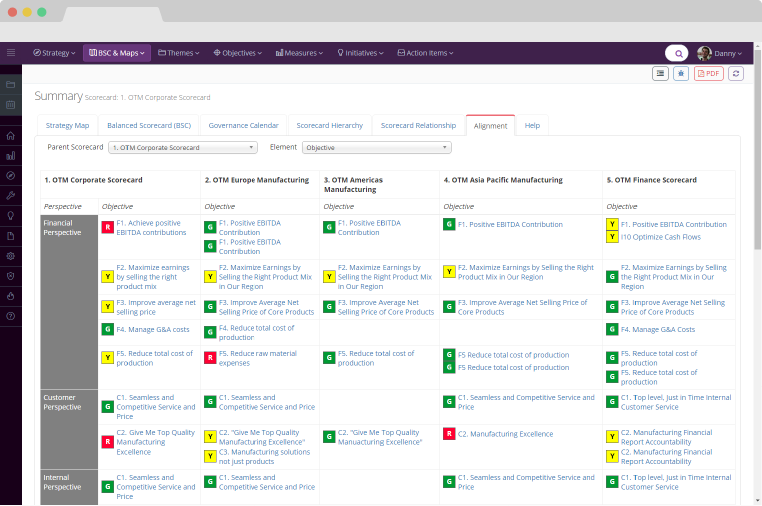
Task: Click the bar chart sidebar icon
Action: coord(11,155)
